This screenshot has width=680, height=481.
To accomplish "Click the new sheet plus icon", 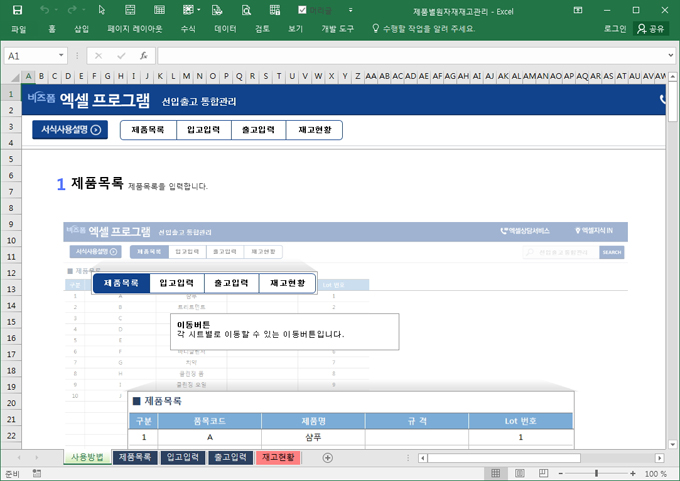I will pyautogui.click(x=327, y=457).
